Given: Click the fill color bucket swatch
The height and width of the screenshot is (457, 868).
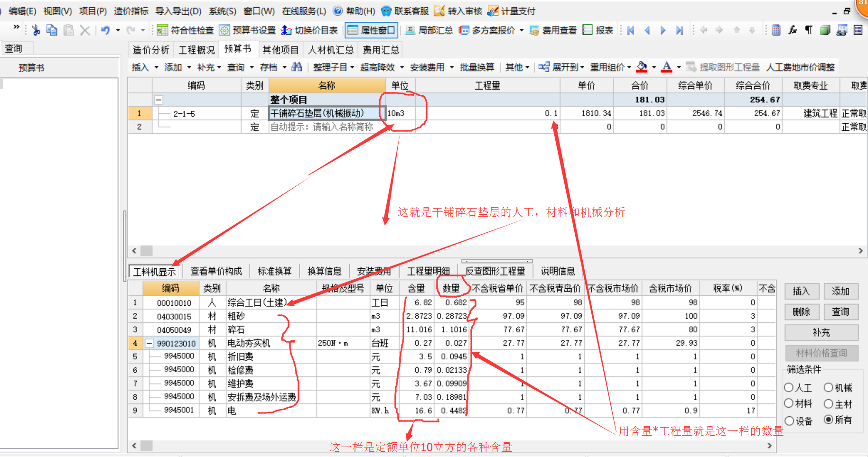Looking at the screenshot, I should [x=642, y=67].
